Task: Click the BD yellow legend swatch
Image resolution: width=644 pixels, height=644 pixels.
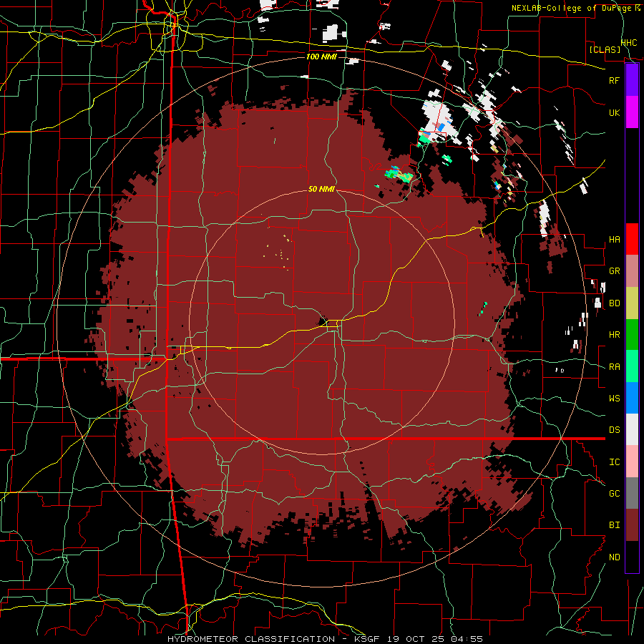Action: click(632, 303)
